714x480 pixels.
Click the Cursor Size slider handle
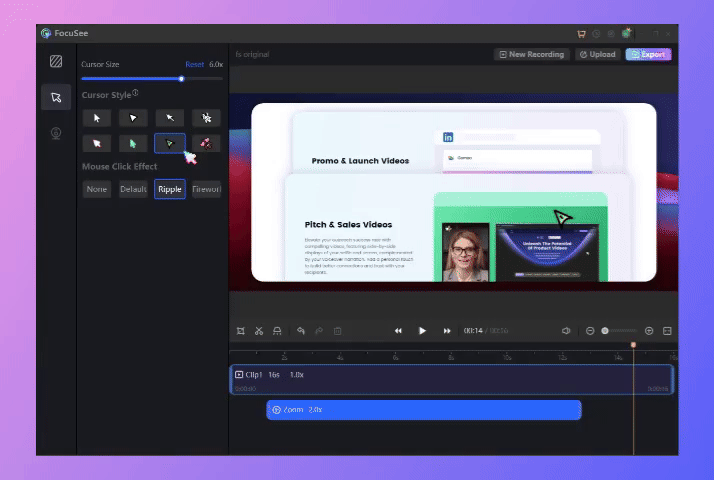pos(181,78)
